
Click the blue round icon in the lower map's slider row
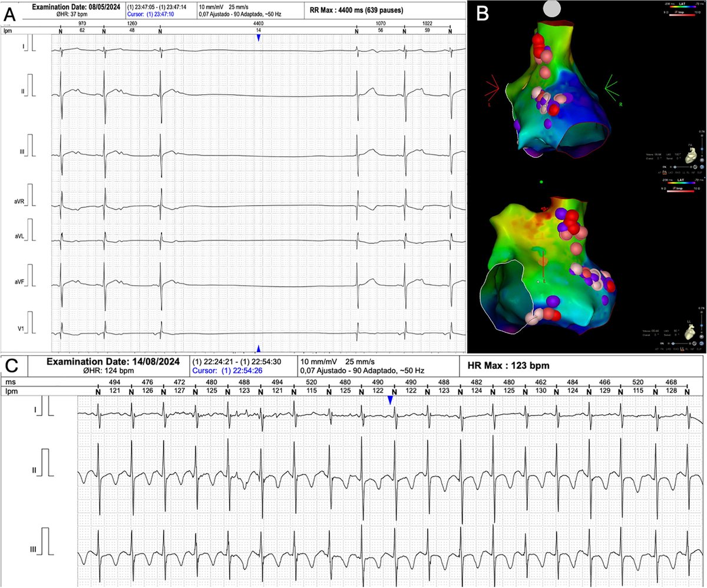702,343
